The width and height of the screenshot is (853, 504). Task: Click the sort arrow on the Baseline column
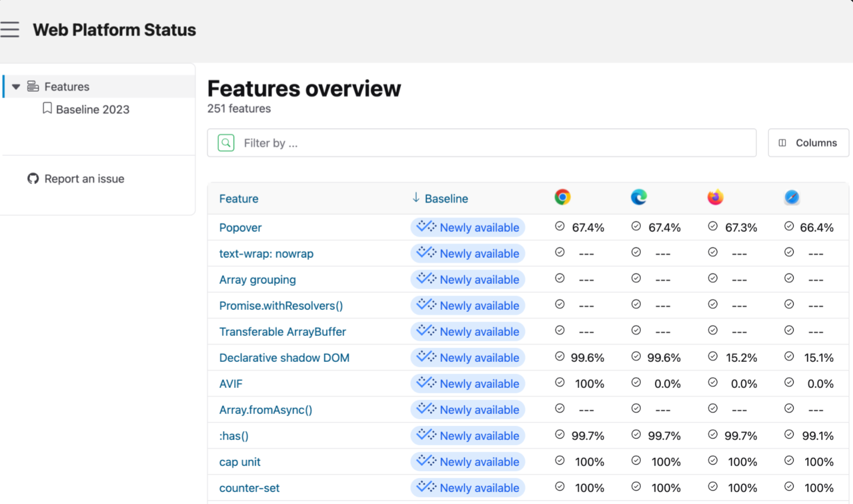[415, 198]
